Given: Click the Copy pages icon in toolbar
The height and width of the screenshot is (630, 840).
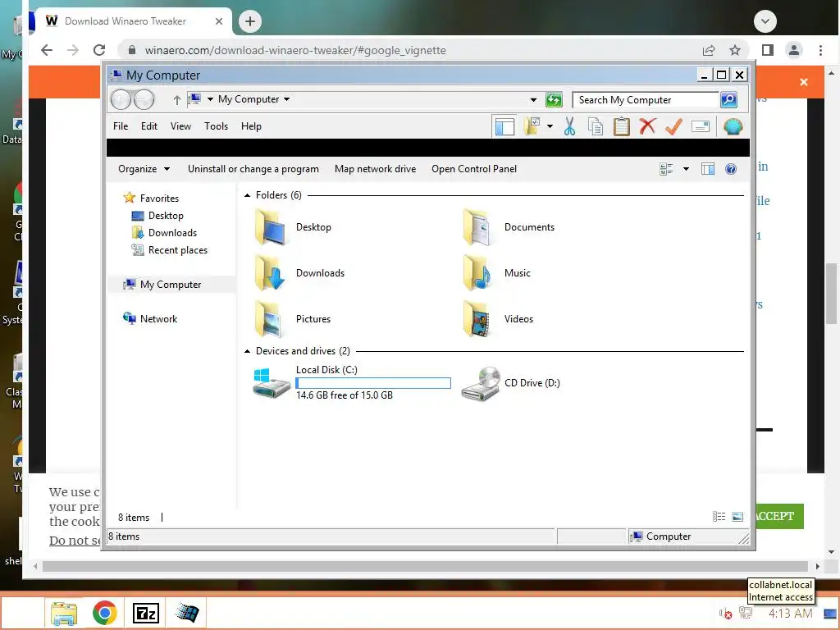Looking at the screenshot, I should [x=596, y=126].
